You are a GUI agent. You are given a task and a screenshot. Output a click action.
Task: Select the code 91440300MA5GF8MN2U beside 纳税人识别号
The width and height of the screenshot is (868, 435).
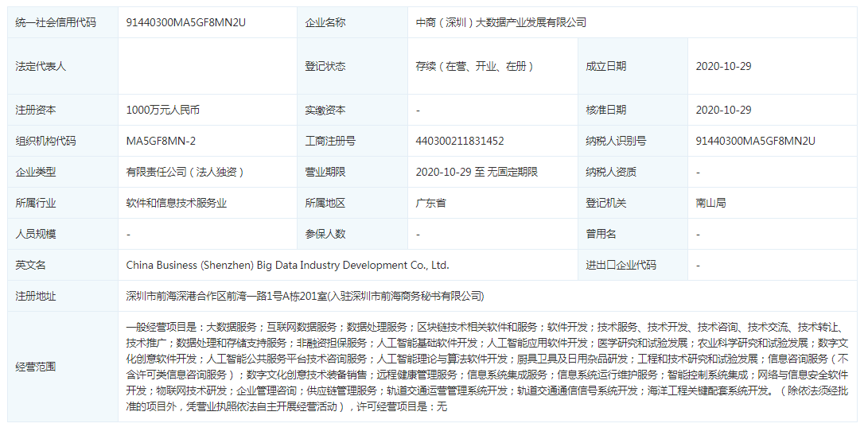[x=756, y=141]
